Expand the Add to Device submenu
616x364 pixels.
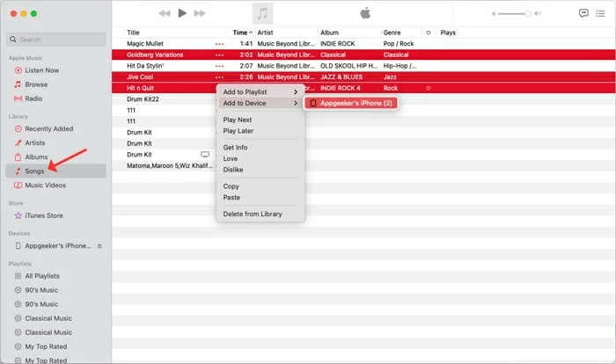(260, 103)
